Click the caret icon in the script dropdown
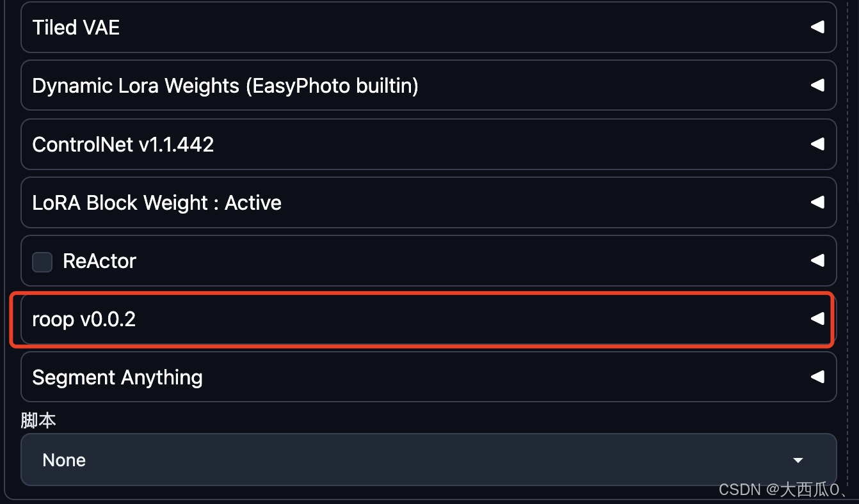Screen dimensions: 859x504 (798, 461)
